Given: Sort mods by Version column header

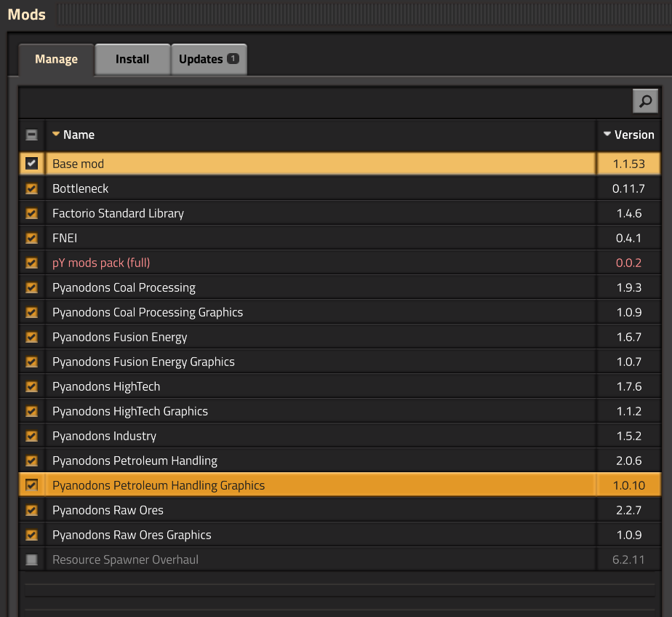Looking at the screenshot, I should 628,135.
